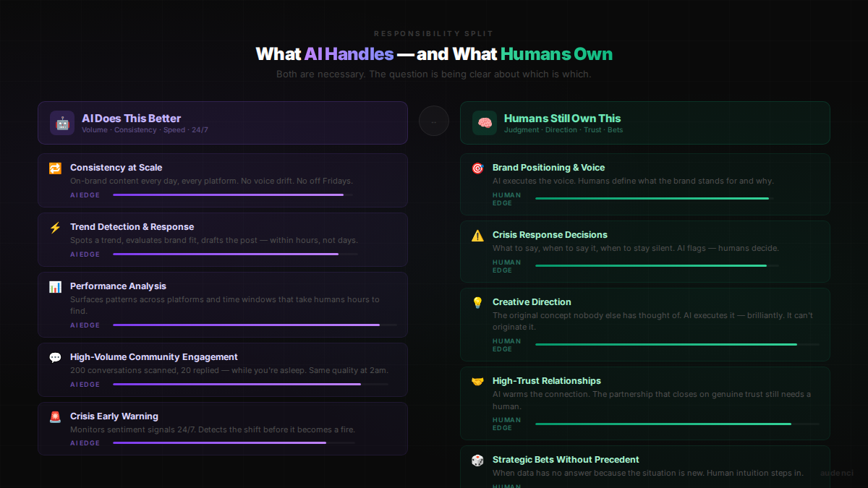
Task: Click the siren icon for Crisis Early Warning
Action: (x=55, y=417)
